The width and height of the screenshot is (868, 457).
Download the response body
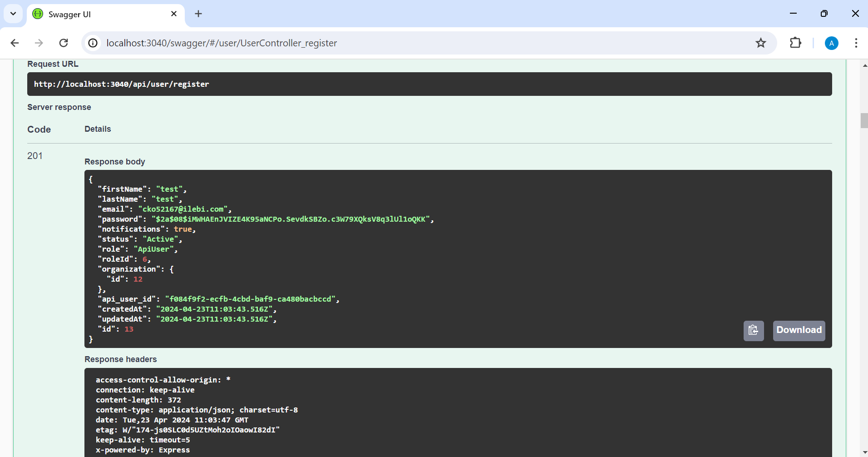point(799,330)
